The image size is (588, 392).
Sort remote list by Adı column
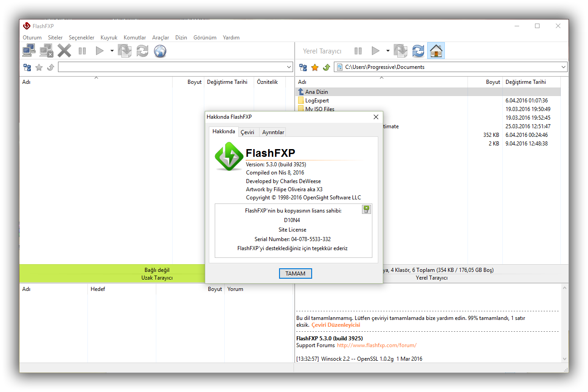coord(96,82)
